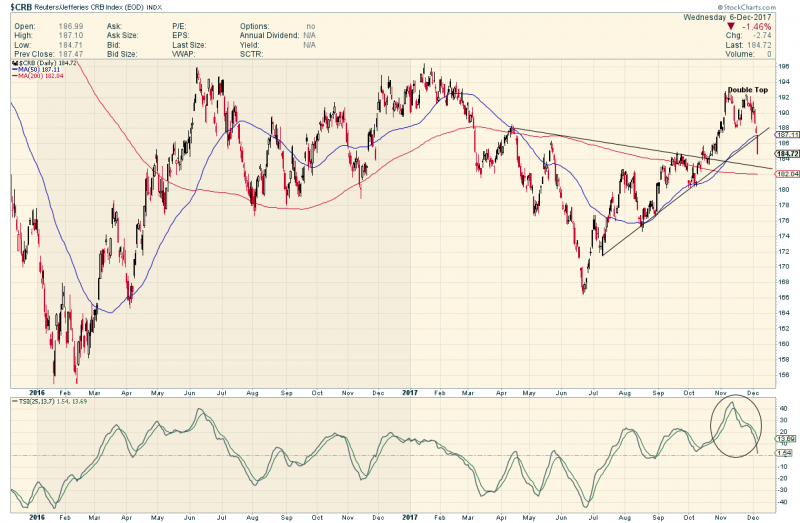This screenshot has width=800, height=523.
Task: Click the '182.04' red price tag on axis
Action: (x=788, y=174)
